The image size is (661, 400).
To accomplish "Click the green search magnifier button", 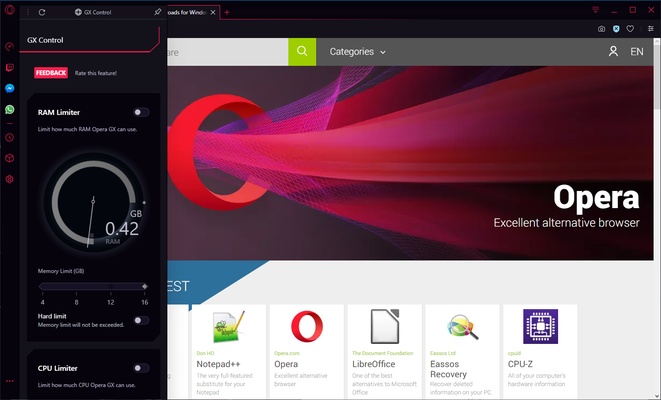I will point(302,51).
